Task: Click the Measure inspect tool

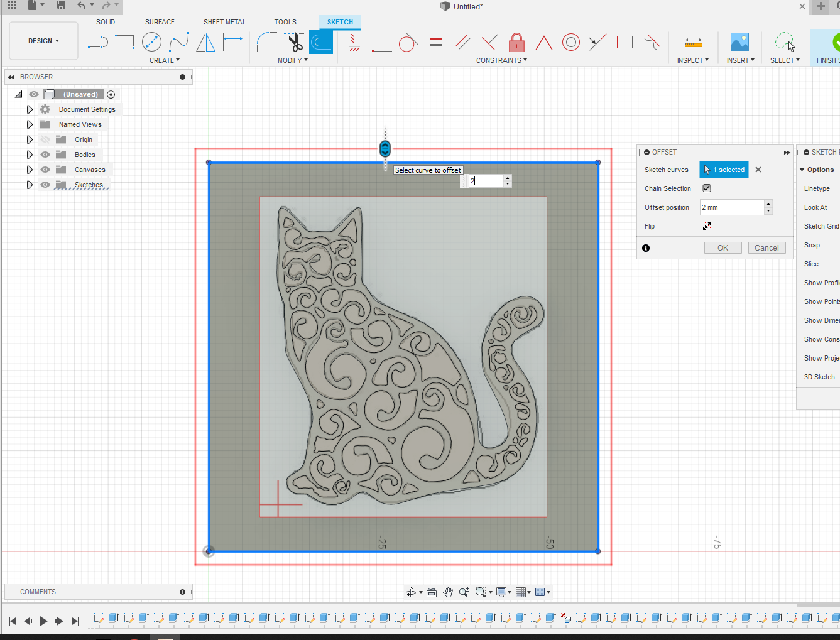Action: click(x=693, y=42)
